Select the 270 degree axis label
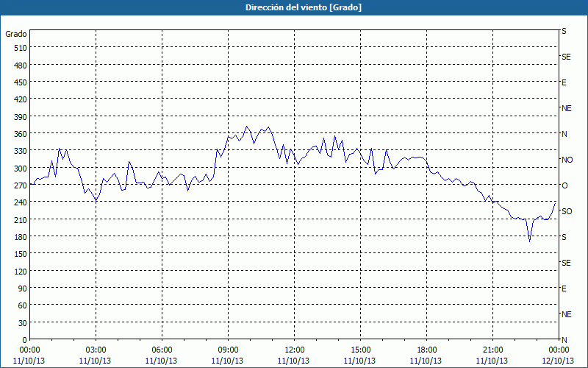This screenshot has height=368, width=588. pos(21,185)
